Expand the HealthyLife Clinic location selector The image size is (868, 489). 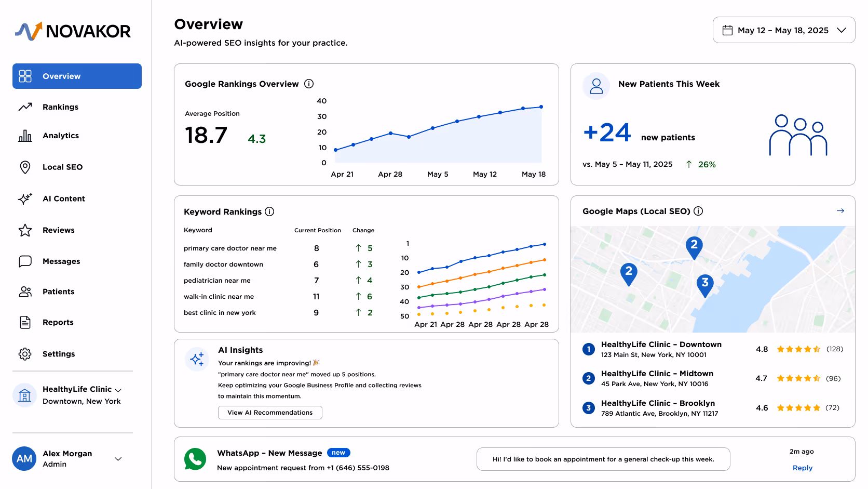(x=118, y=390)
